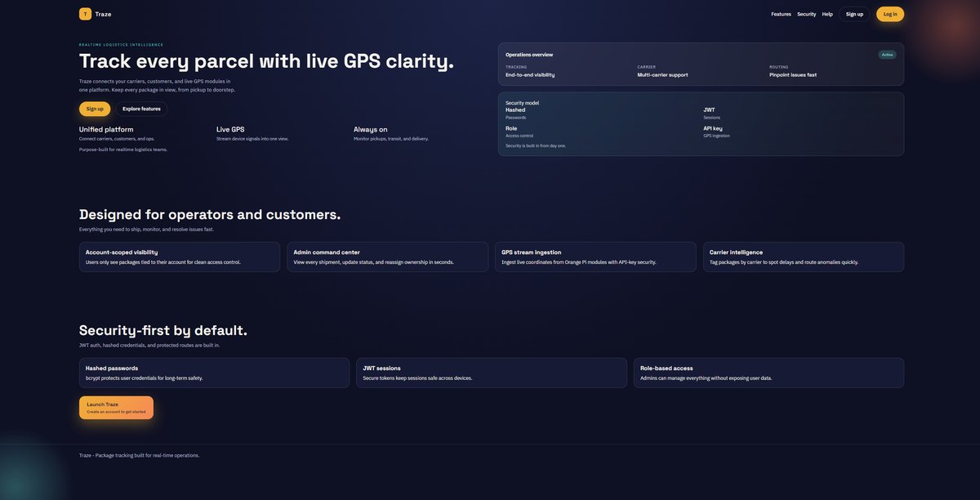This screenshot has height=500, width=980.
Task: Select the GPS stream ingestion card
Action: pos(595,257)
